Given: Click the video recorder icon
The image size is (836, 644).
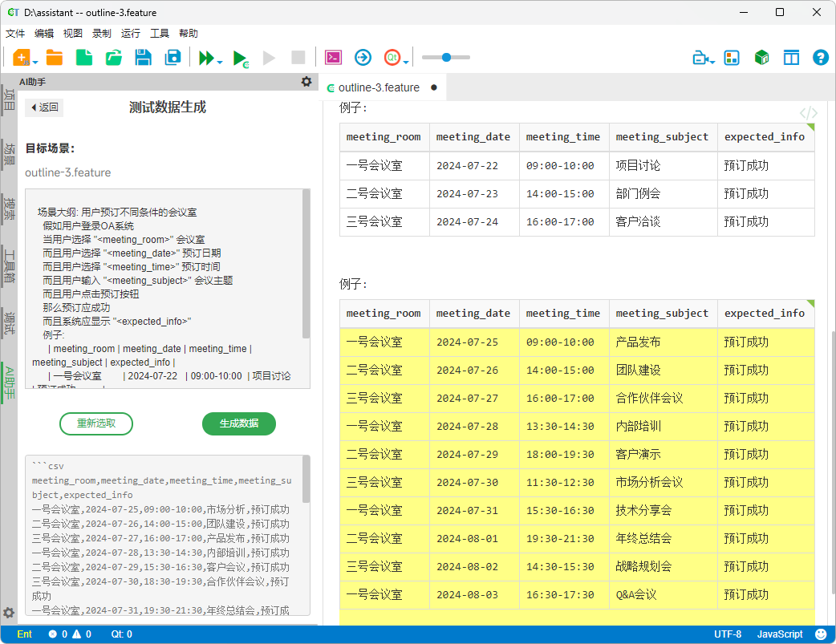Looking at the screenshot, I should click(700, 58).
